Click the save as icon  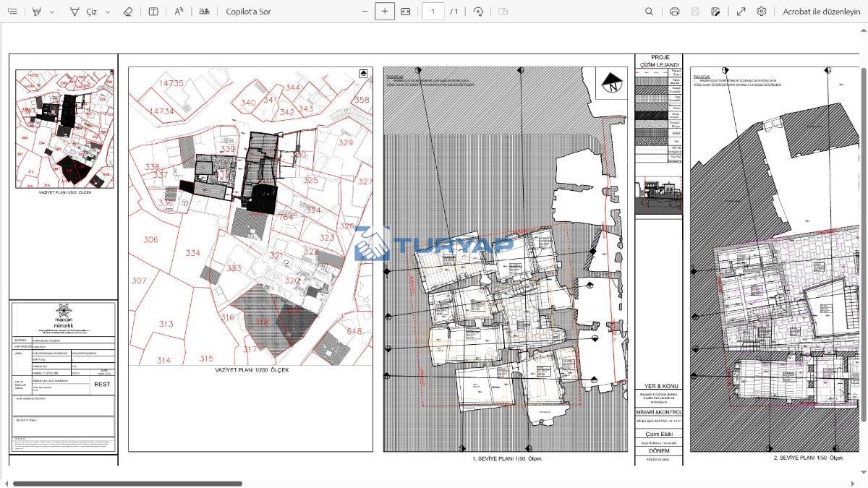click(x=715, y=12)
